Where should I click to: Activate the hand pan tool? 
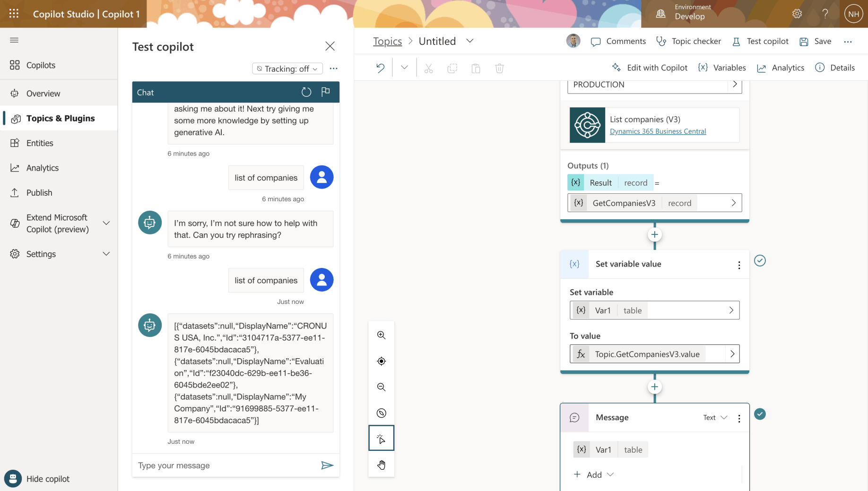(x=382, y=465)
